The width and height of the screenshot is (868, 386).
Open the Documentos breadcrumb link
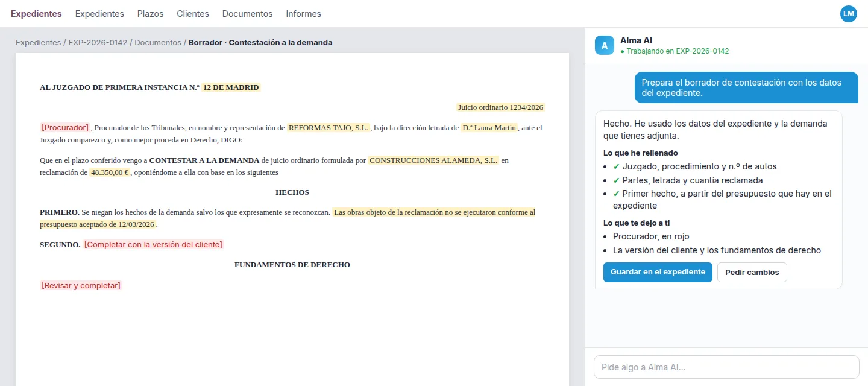click(x=158, y=42)
